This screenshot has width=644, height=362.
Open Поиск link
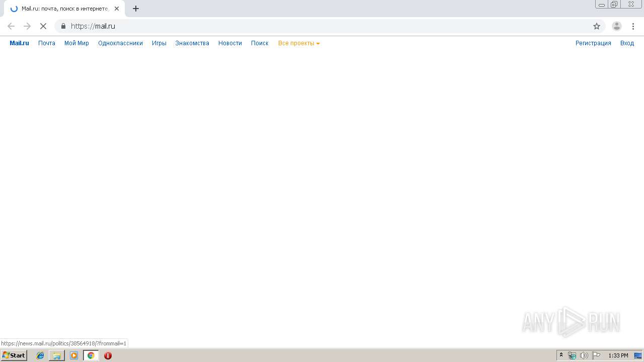[260, 43]
